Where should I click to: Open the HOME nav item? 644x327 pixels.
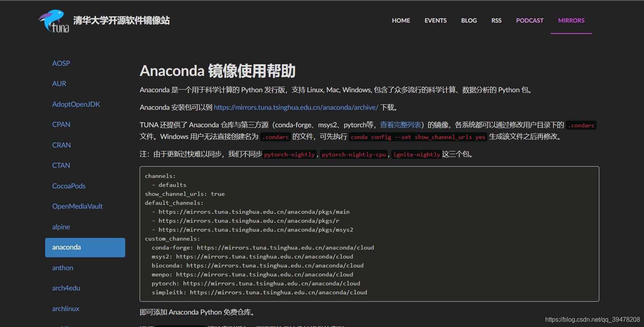[401, 21]
